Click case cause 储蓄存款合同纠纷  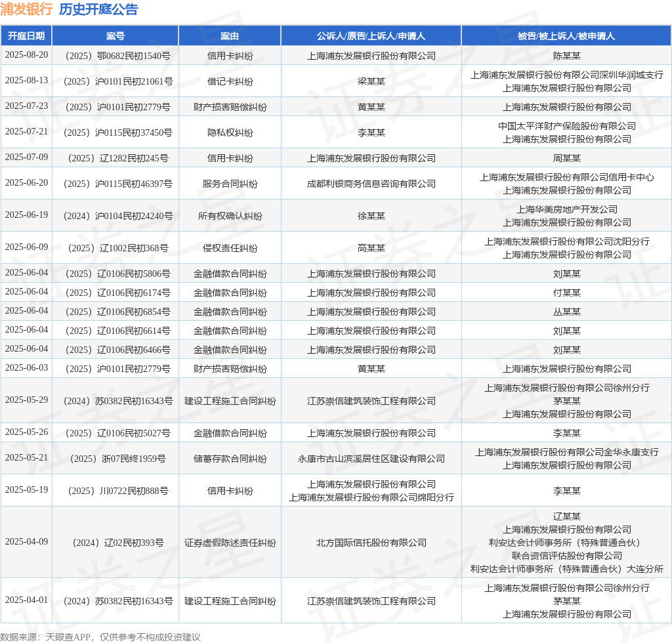click(230, 459)
